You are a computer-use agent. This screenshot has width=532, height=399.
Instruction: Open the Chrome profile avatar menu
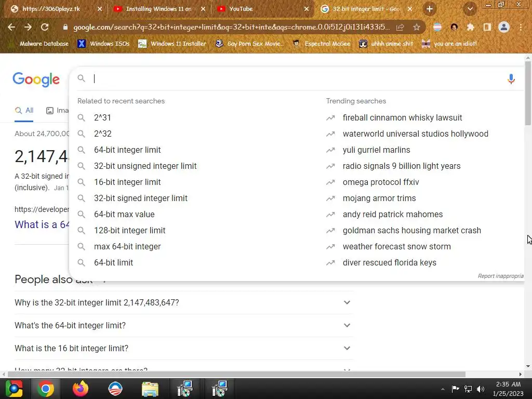coord(504,27)
